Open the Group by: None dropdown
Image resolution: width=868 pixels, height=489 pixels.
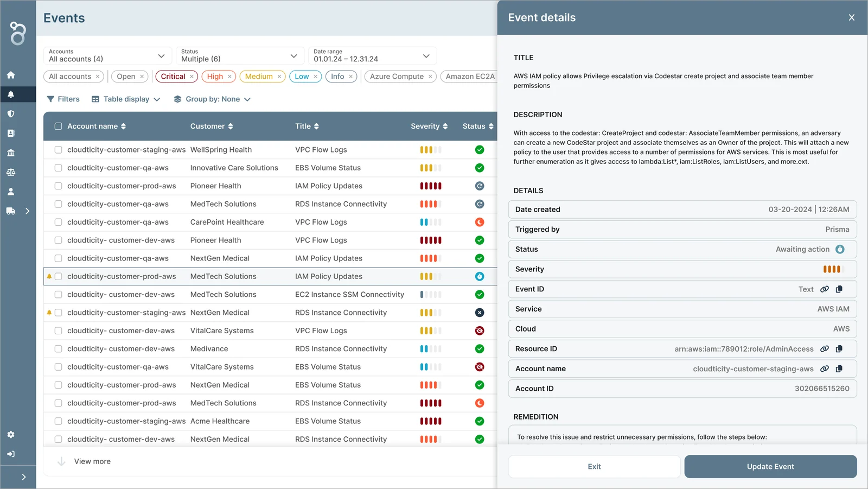pos(212,99)
